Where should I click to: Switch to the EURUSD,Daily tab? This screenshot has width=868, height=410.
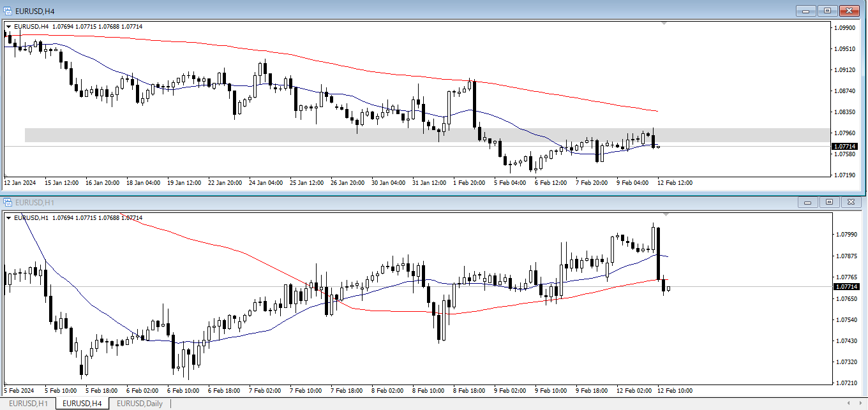coord(139,403)
